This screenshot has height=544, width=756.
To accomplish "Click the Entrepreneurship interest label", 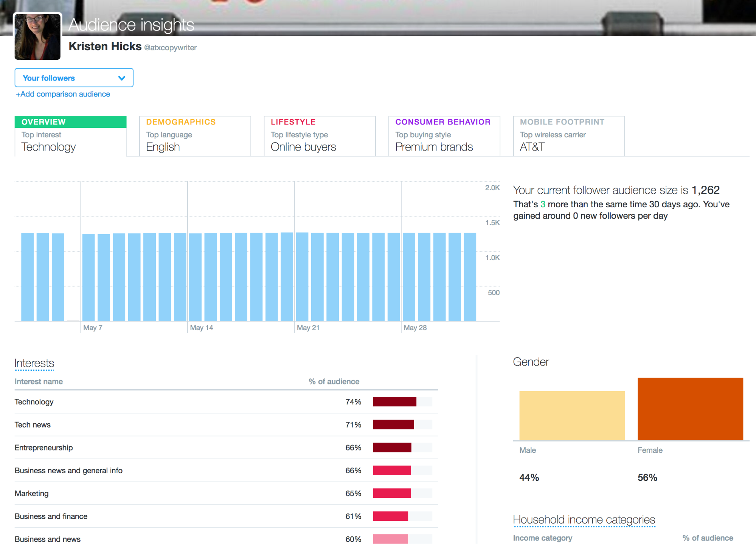I will 43,448.
